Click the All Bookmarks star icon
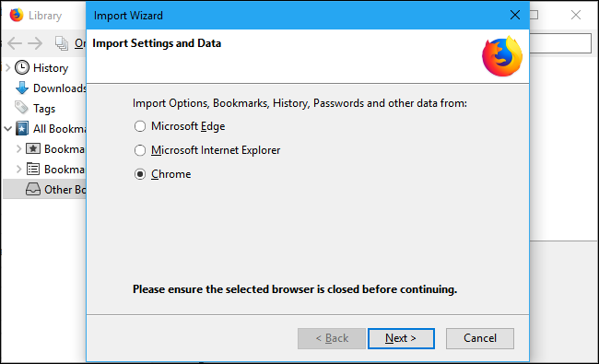This screenshot has height=364, width=599. tap(22, 129)
